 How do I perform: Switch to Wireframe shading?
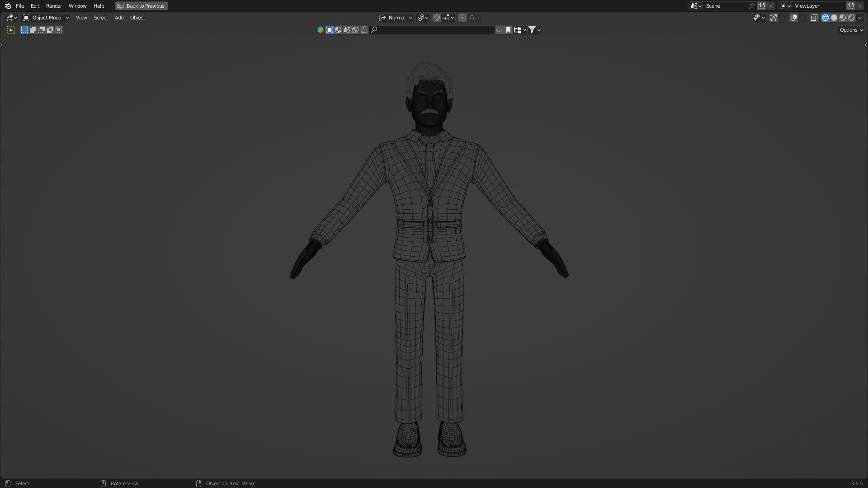tap(826, 18)
